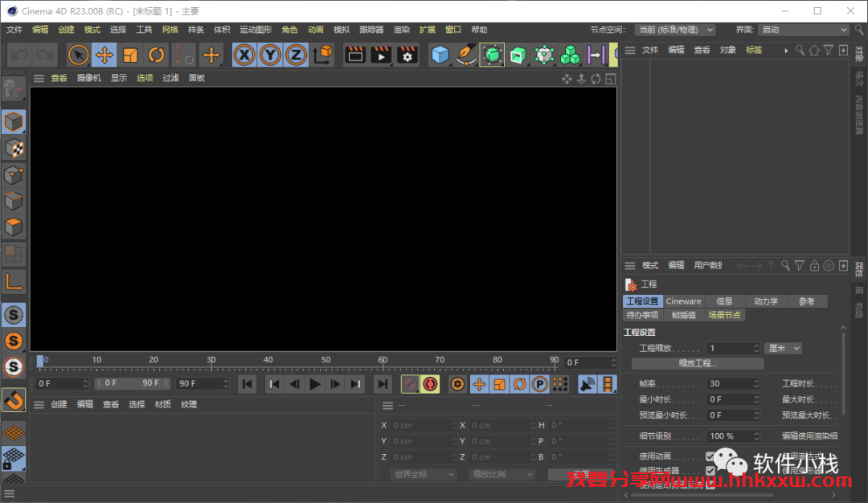This screenshot has width=868, height=503.
Task: Toggle attribute manager lock icon
Action: tap(814, 266)
